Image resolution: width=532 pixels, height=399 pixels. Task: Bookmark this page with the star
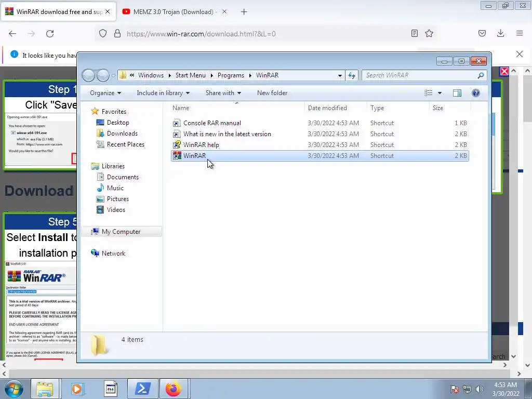429,33
